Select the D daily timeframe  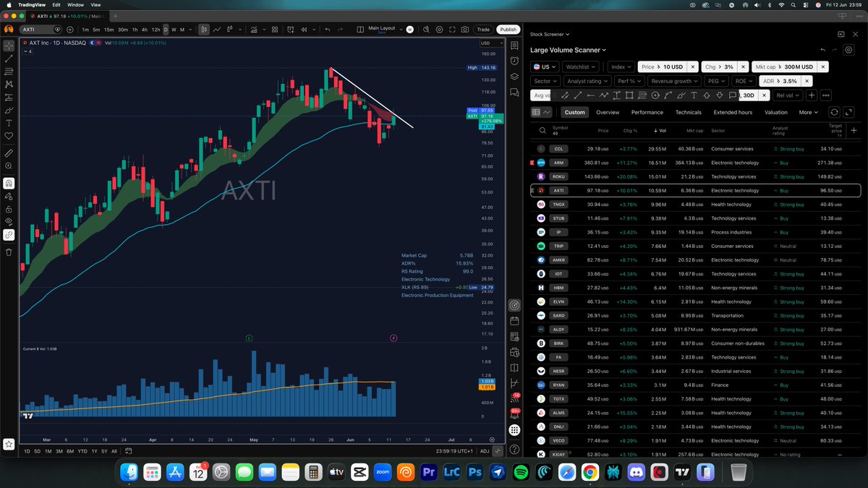166,30
